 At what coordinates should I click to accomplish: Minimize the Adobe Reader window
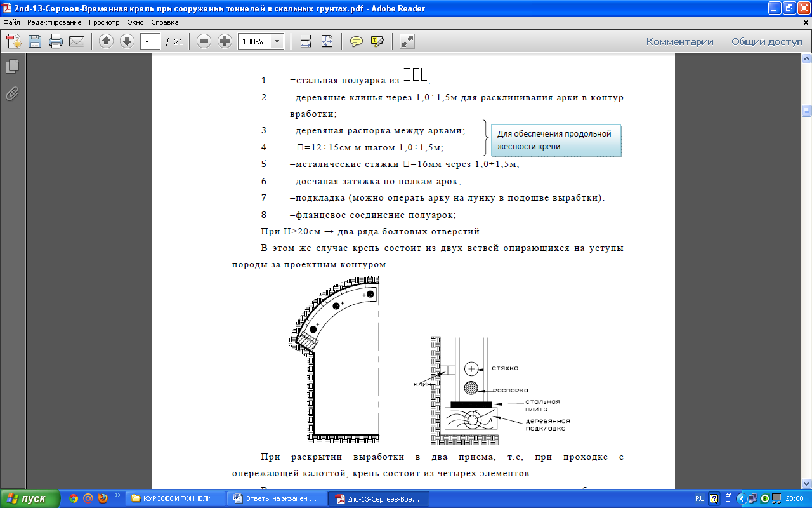tap(775, 8)
